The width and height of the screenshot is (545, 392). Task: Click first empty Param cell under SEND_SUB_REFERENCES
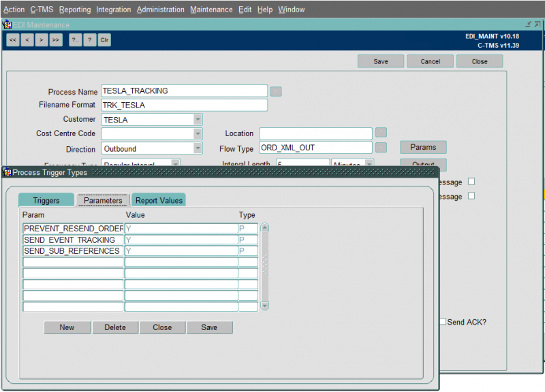74,262
